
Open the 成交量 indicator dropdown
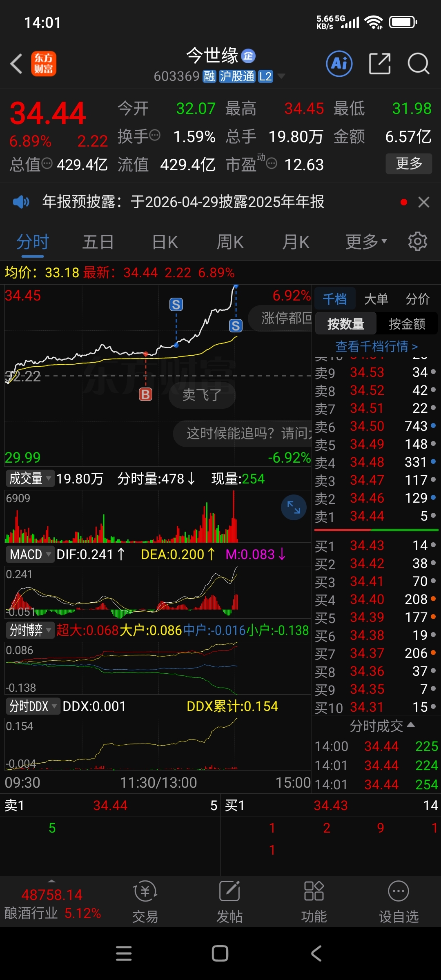[30, 478]
